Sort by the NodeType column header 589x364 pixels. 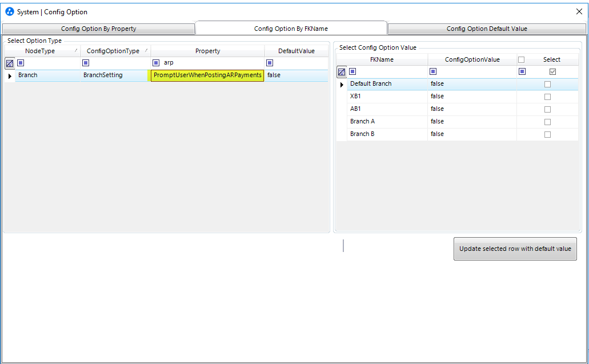42,51
